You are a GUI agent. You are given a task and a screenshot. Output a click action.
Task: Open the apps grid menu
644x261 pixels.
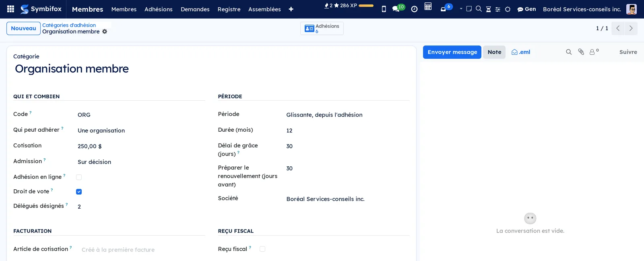pyautogui.click(x=11, y=9)
